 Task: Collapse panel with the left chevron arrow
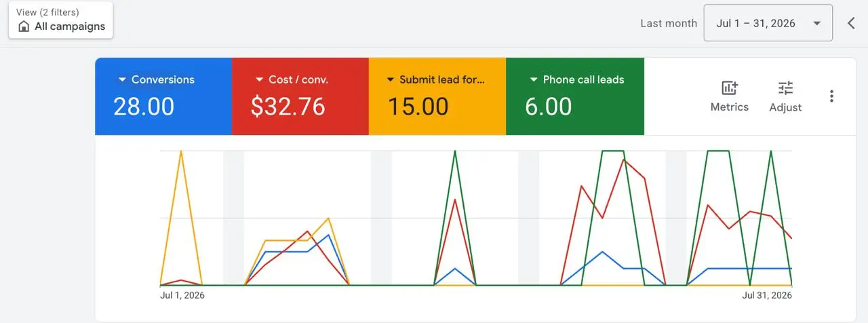click(x=851, y=23)
